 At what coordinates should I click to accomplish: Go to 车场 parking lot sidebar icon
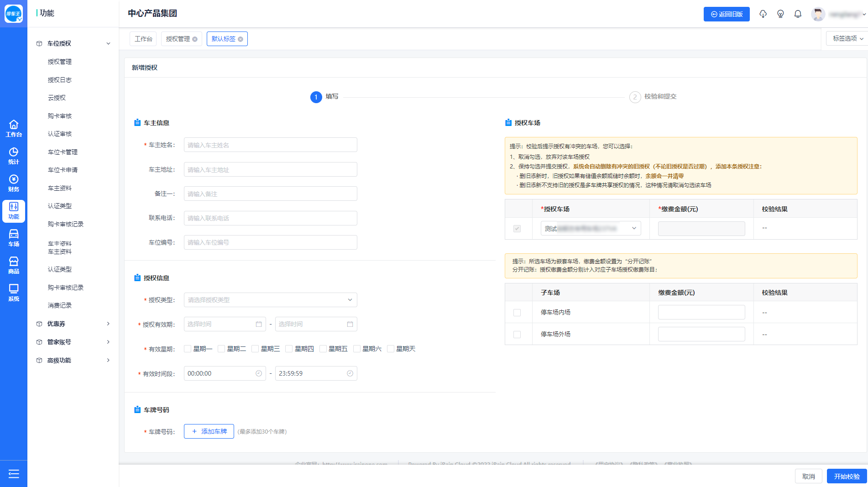(14, 238)
